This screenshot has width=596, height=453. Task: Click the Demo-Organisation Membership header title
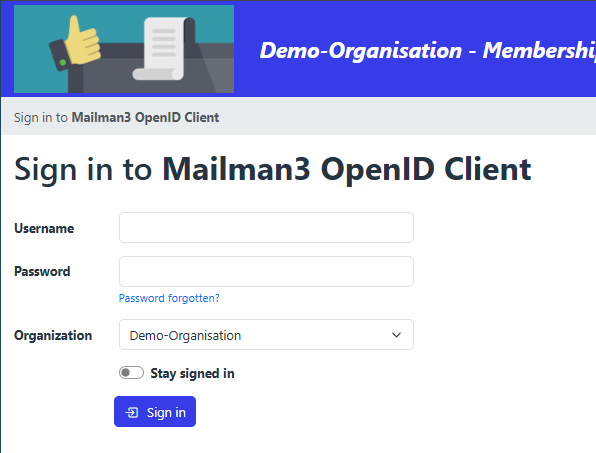pos(428,51)
